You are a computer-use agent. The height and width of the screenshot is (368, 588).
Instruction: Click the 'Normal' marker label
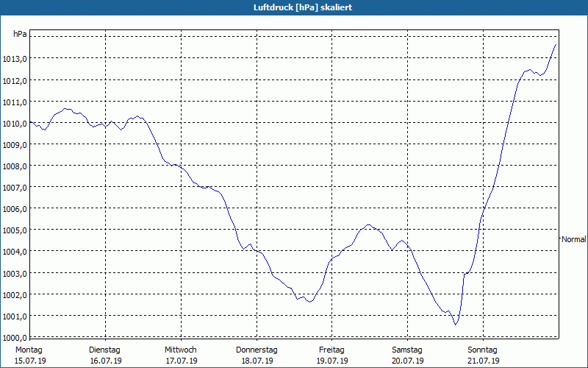pos(573,239)
